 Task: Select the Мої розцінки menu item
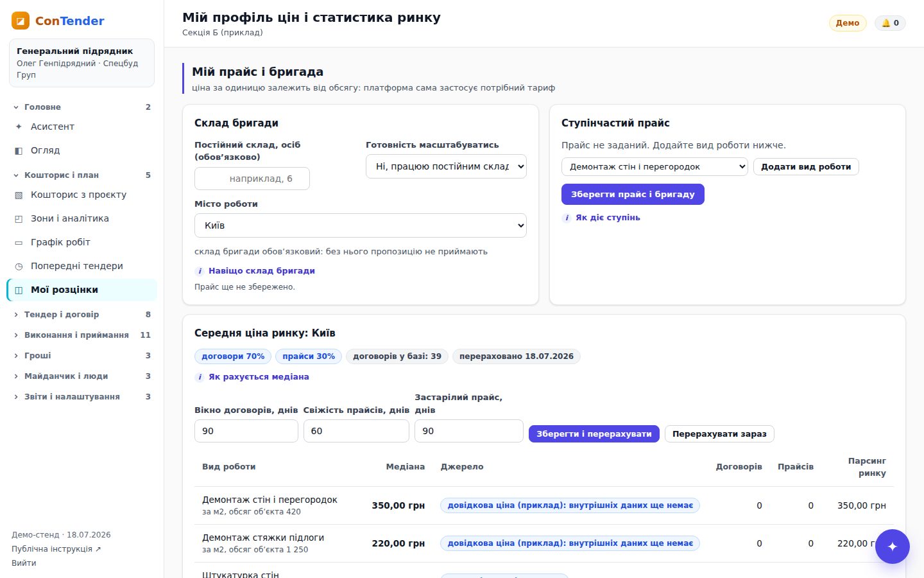81,290
